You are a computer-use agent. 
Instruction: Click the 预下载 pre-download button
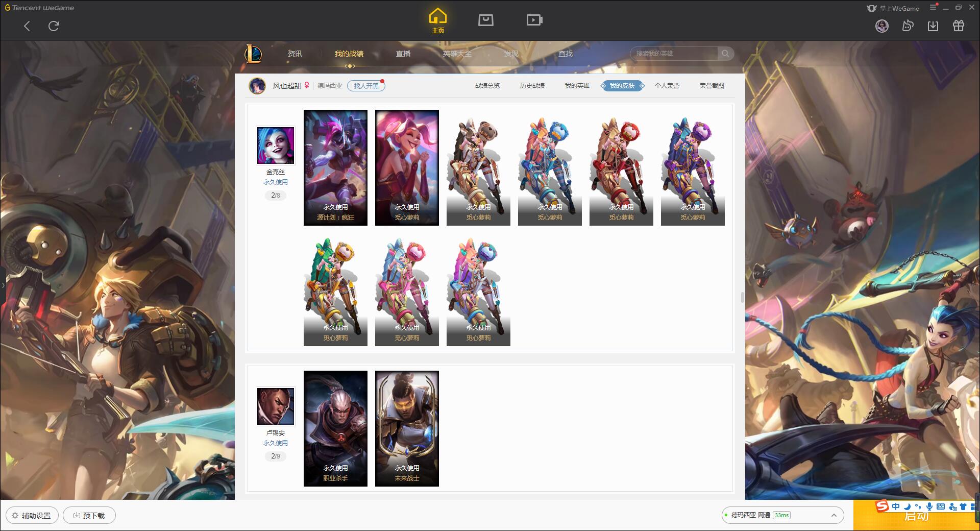[89, 515]
